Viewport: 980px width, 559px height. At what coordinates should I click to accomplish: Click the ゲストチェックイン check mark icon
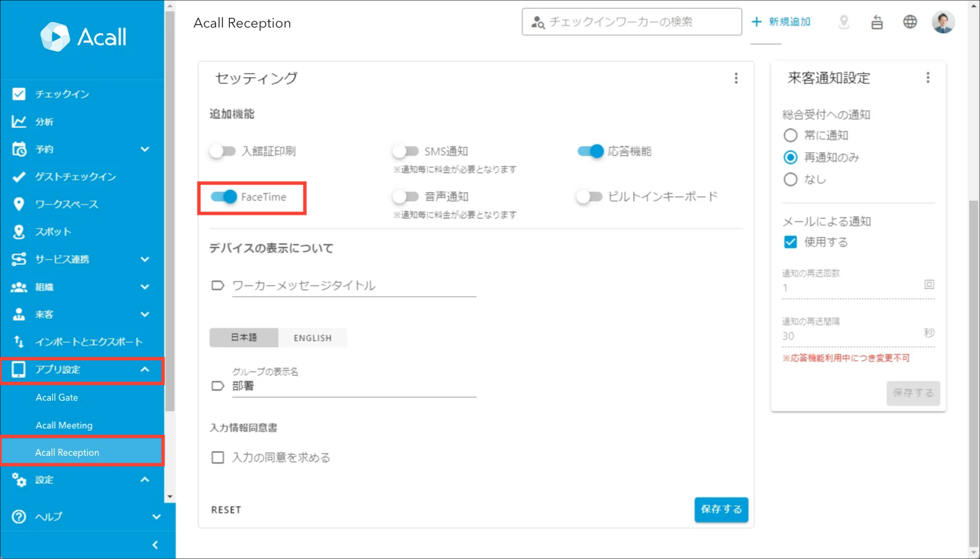[x=19, y=177]
